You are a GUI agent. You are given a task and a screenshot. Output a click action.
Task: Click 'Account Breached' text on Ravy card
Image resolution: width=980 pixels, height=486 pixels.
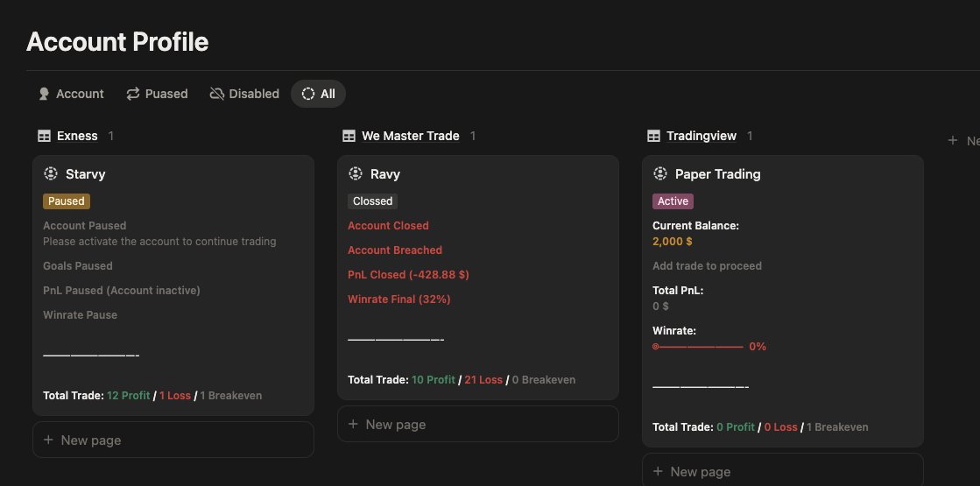395,250
